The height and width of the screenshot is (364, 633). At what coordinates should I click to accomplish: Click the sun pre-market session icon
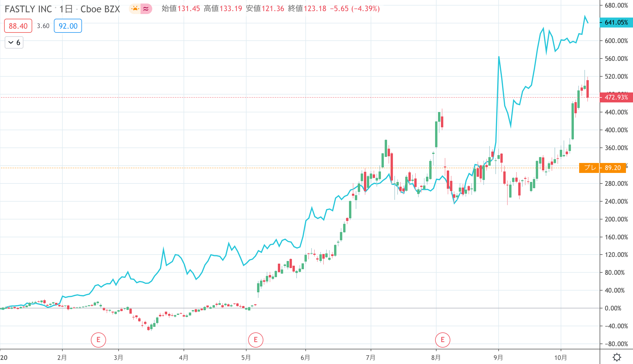(135, 9)
